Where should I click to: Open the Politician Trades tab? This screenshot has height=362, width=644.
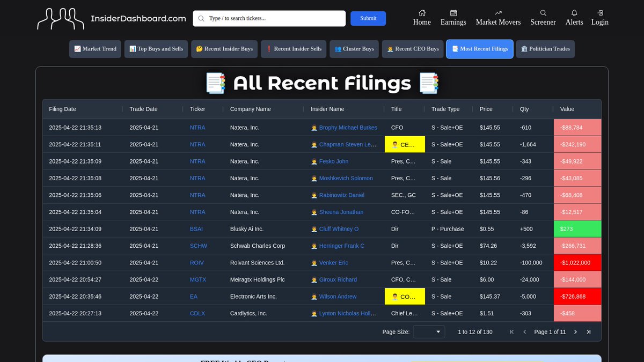pos(545,49)
